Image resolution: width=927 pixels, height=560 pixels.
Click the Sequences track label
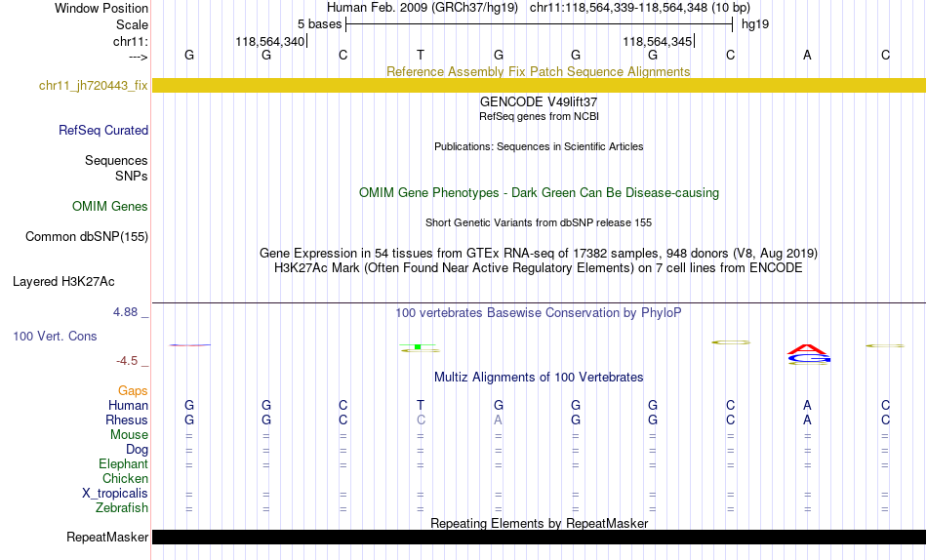pos(116,160)
